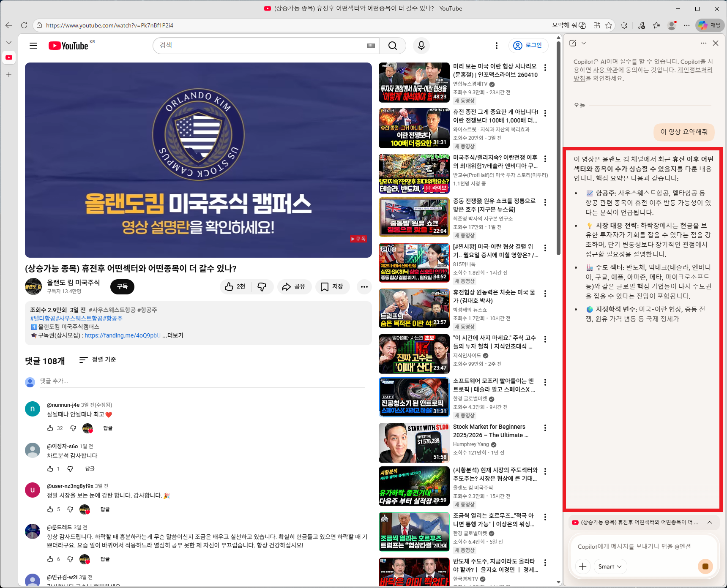The image size is (727, 588).
Task: Expand the vertical tabs chevron in sidebar
Action: [x=9, y=43]
